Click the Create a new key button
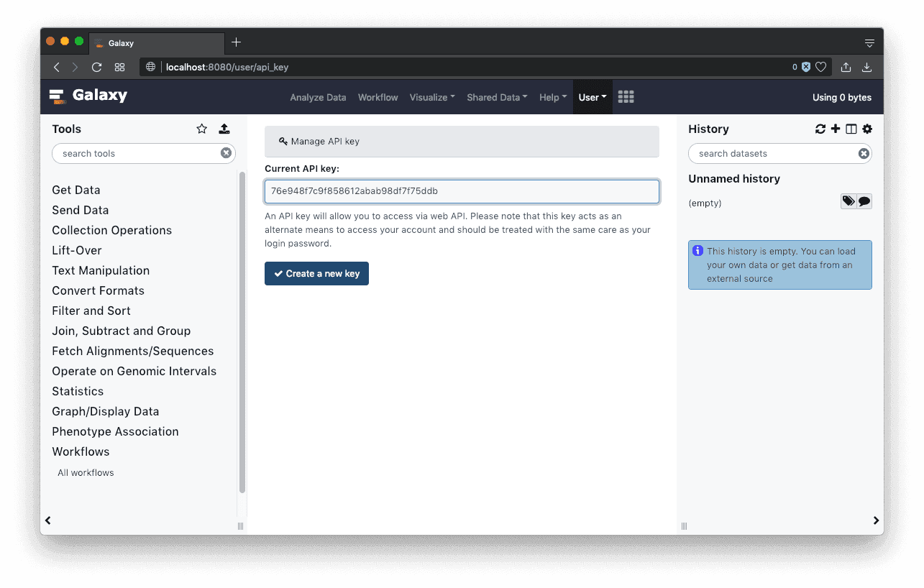 point(316,274)
